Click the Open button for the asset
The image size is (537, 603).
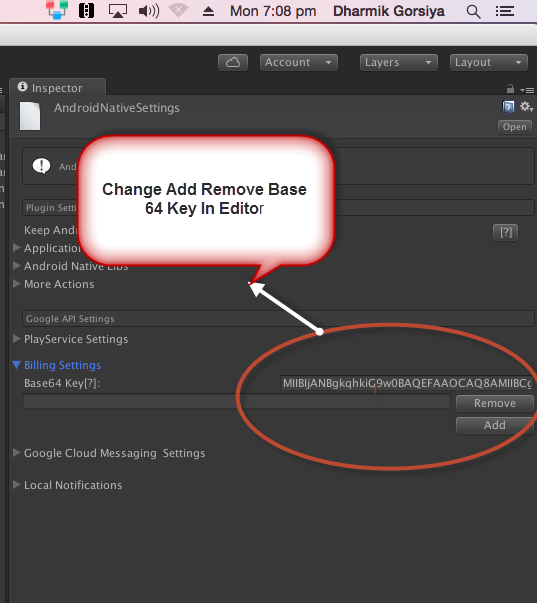pyautogui.click(x=515, y=127)
